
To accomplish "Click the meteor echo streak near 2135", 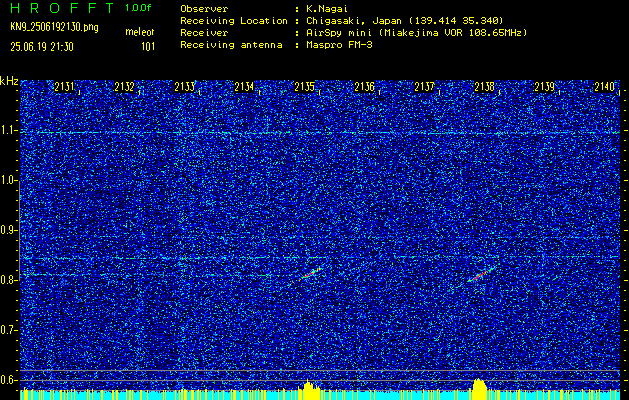I will pos(310,274).
